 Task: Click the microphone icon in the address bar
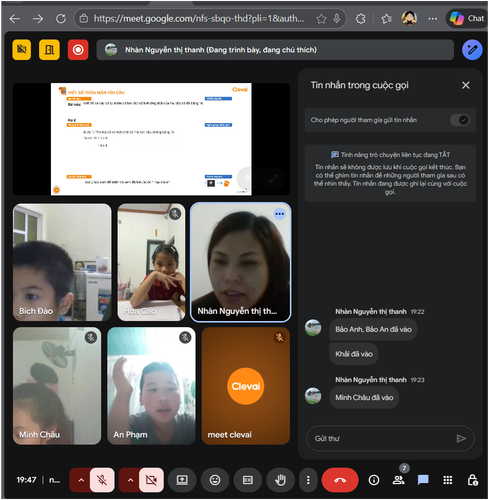[x=337, y=18]
